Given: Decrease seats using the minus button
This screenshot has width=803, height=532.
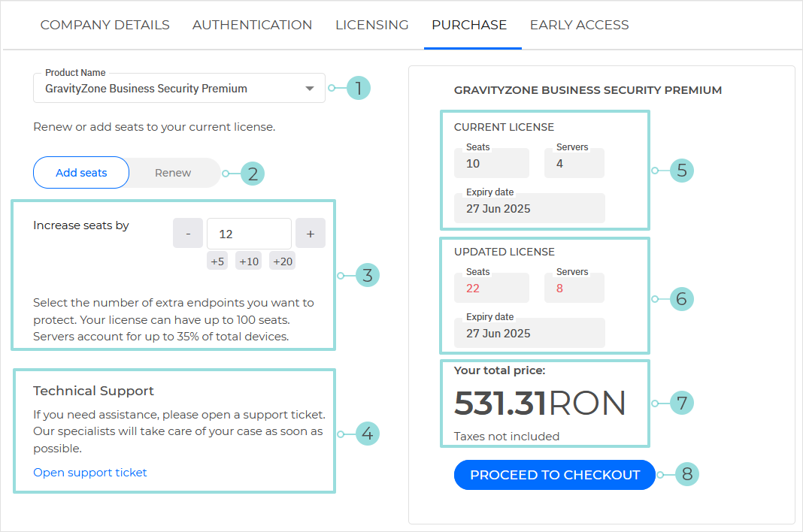Looking at the screenshot, I should (x=187, y=233).
